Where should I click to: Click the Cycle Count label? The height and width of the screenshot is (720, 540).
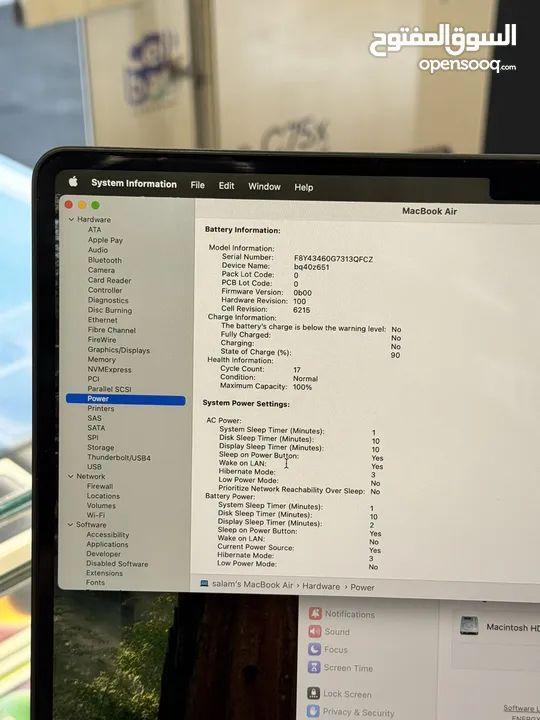pyautogui.click(x=242, y=368)
